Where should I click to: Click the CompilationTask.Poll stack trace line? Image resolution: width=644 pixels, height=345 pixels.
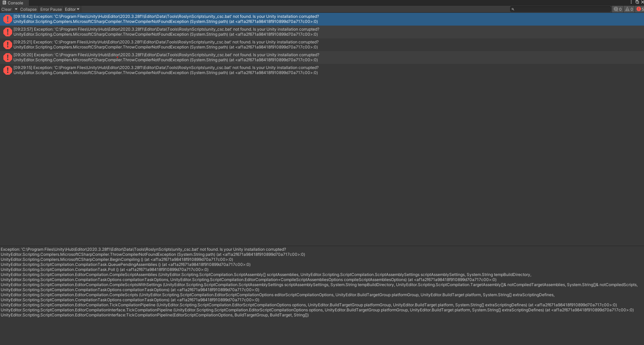click(x=105, y=270)
